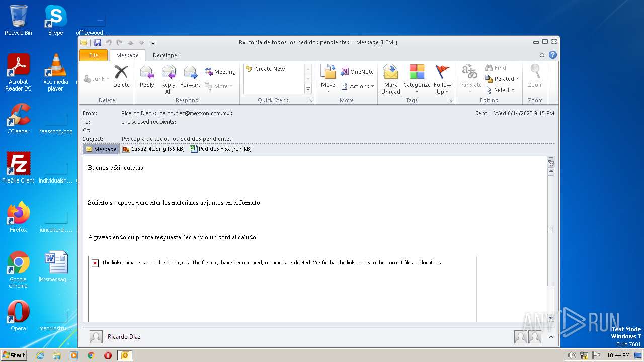
Task: Click the Zoom magnifier icon
Action: pos(535,76)
